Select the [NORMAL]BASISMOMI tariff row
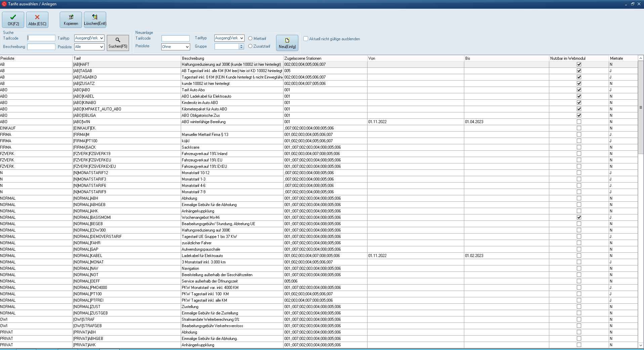This screenshot has height=350, width=644. (x=92, y=217)
